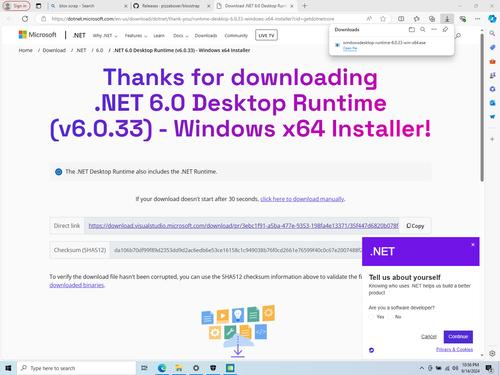Click the LIVE TV button
The width and height of the screenshot is (500, 375).
(266, 35)
